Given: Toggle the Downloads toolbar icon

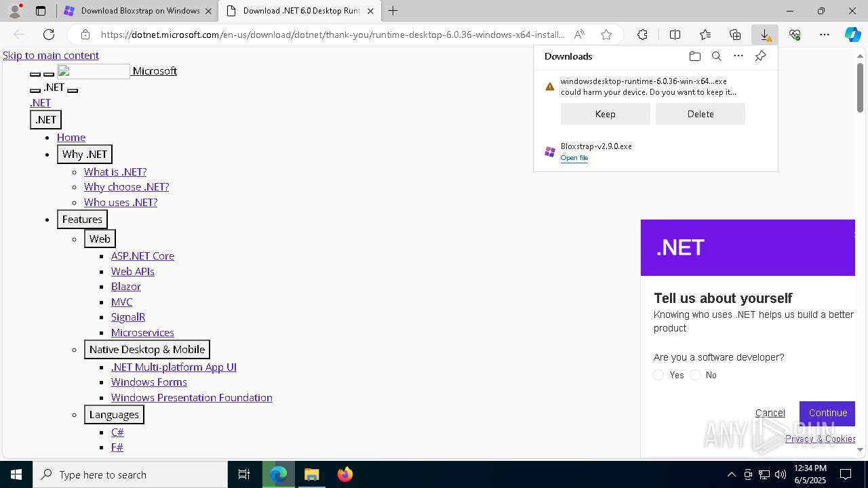Looking at the screenshot, I should pos(765,35).
